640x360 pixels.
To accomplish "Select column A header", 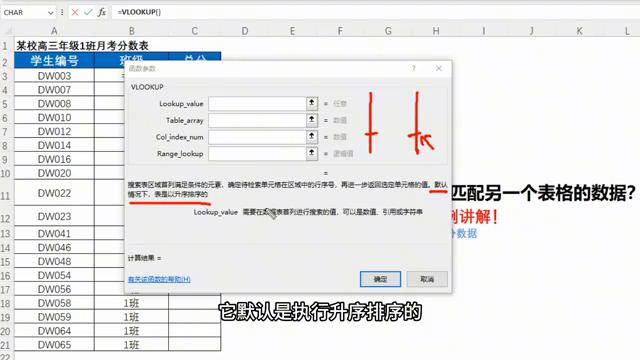I will (54, 31).
